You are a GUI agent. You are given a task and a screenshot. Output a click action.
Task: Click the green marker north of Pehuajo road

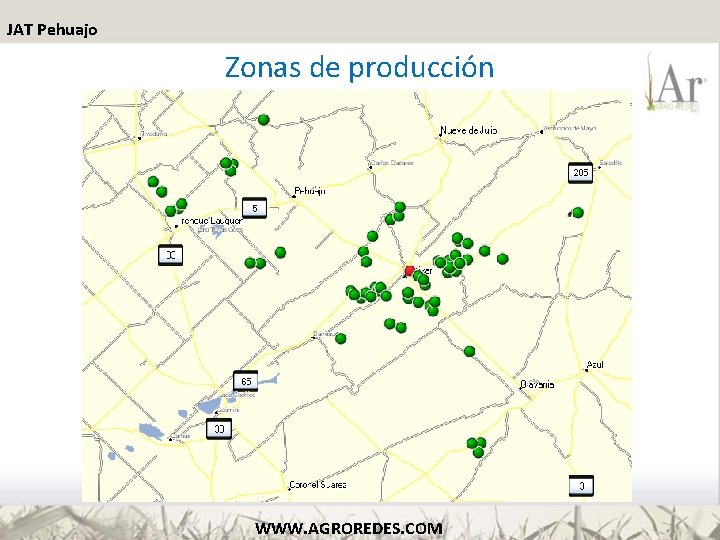click(264, 120)
